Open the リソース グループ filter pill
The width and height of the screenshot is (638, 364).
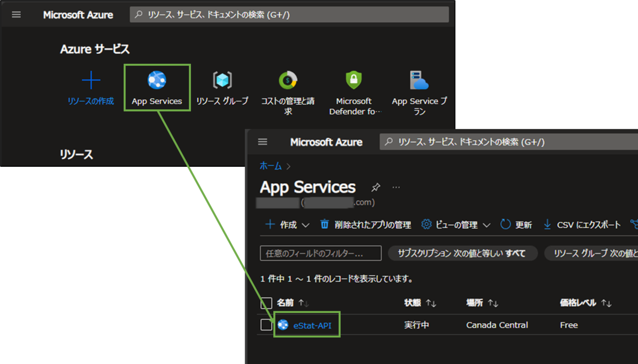[591, 253]
